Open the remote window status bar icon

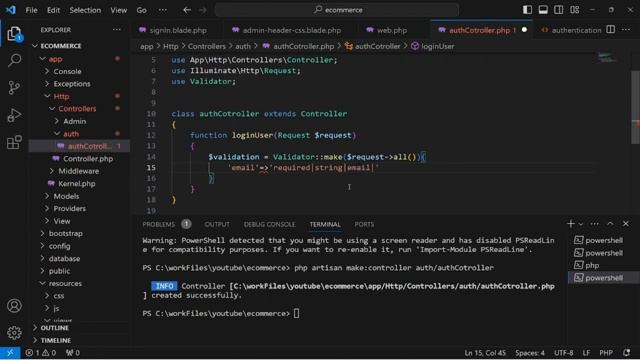(10, 353)
